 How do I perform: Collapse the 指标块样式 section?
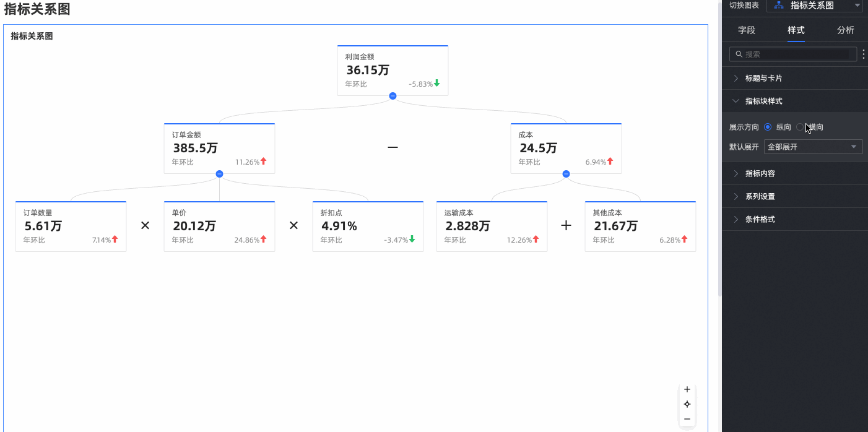click(764, 101)
